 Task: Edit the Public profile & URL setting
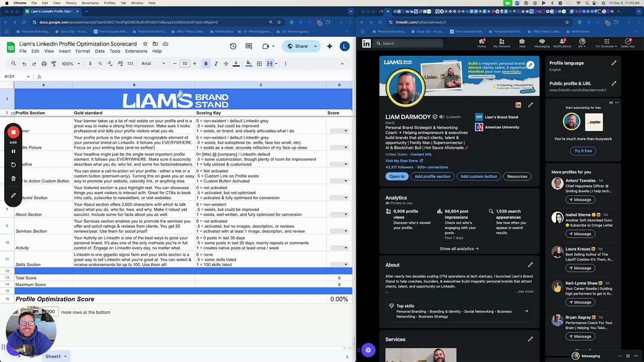tap(614, 83)
